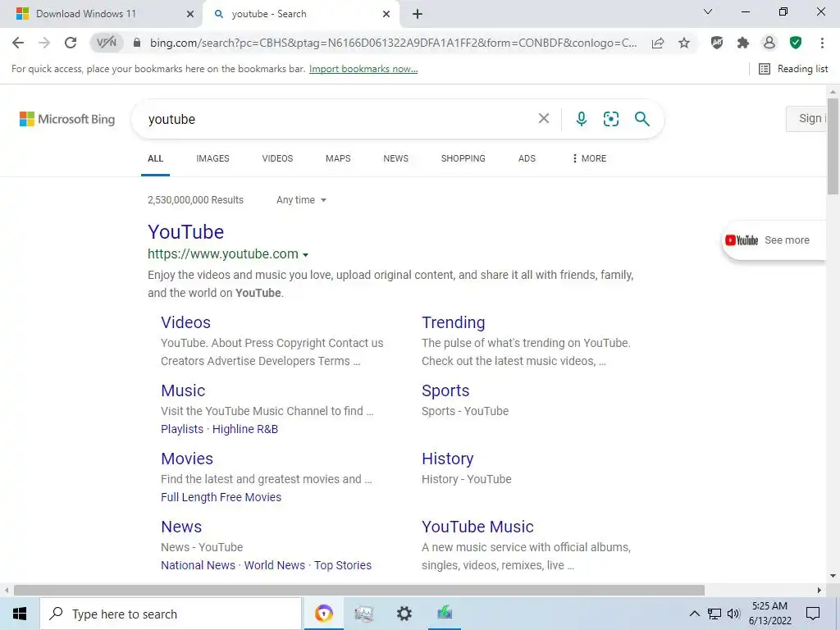Open the notification center icon

click(x=813, y=614)
